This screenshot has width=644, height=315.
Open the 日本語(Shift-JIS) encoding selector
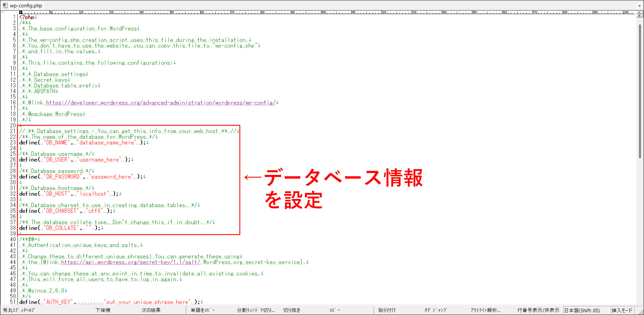click(x=582, y=311)
